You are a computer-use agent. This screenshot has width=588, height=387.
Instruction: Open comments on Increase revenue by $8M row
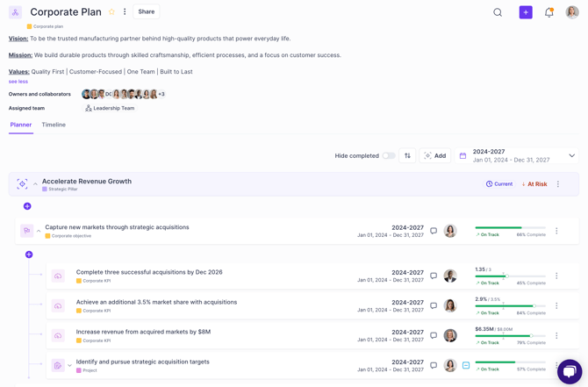pos(434,335)
